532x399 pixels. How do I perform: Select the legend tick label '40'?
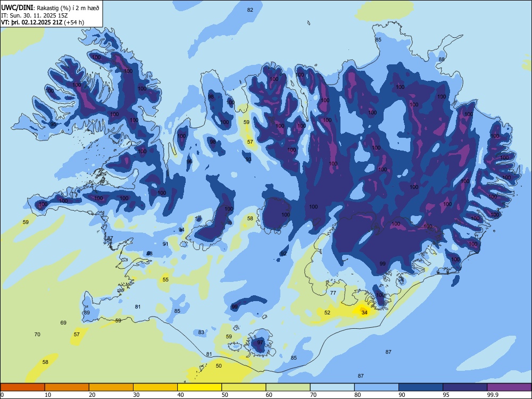pyautogui.click(x=180, y=395)
